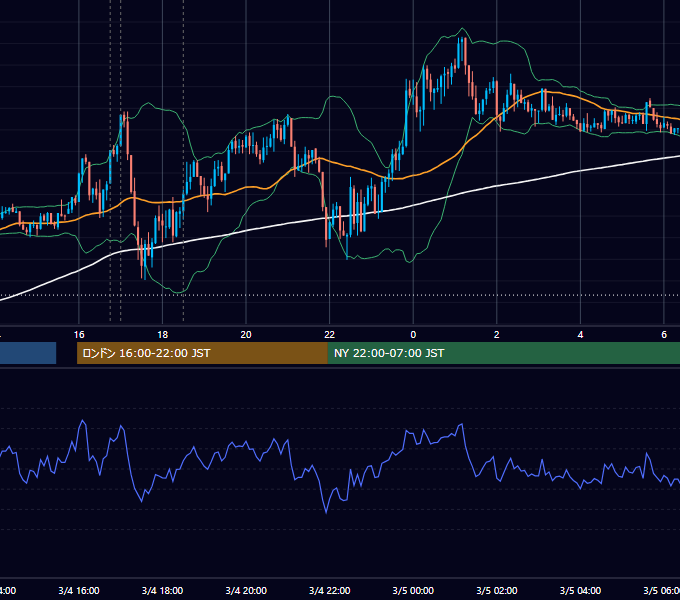Click the 4 hour label on upper time axis
680x600 pixels.
580,335
